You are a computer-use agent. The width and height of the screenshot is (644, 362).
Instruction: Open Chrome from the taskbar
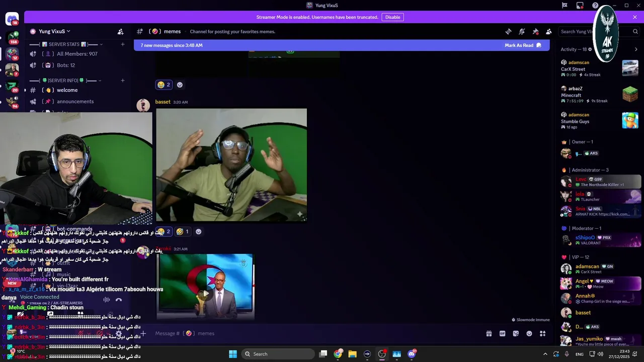tap(338, 354)
